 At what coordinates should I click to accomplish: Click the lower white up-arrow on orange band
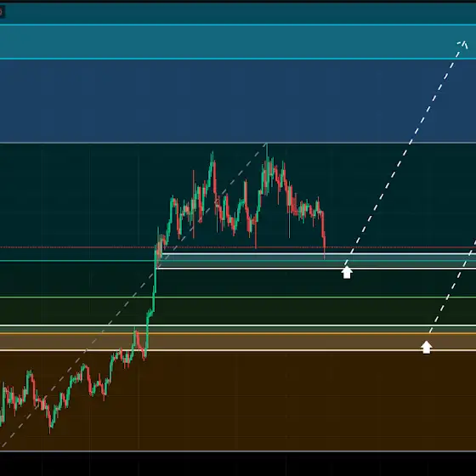[x=426, y=348]
